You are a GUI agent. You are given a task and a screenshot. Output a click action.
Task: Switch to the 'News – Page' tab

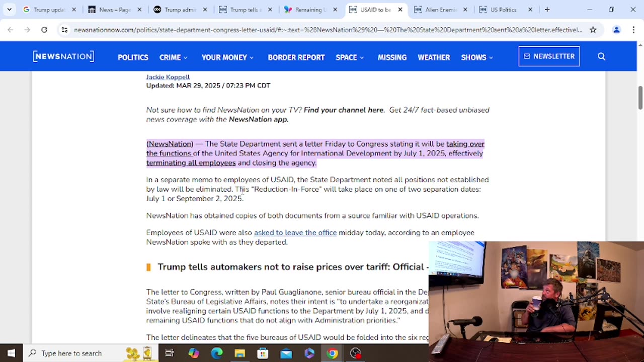(x=114, y=10)
